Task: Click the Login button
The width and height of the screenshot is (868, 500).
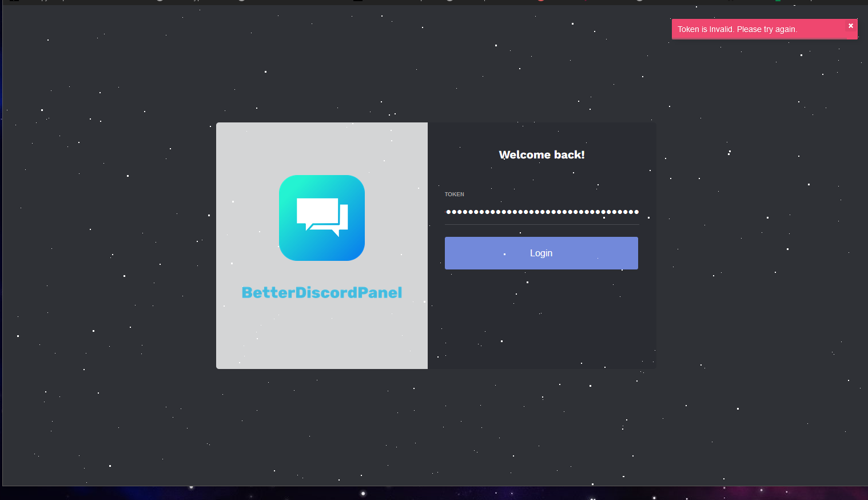Action: click(x=541, y=253)
